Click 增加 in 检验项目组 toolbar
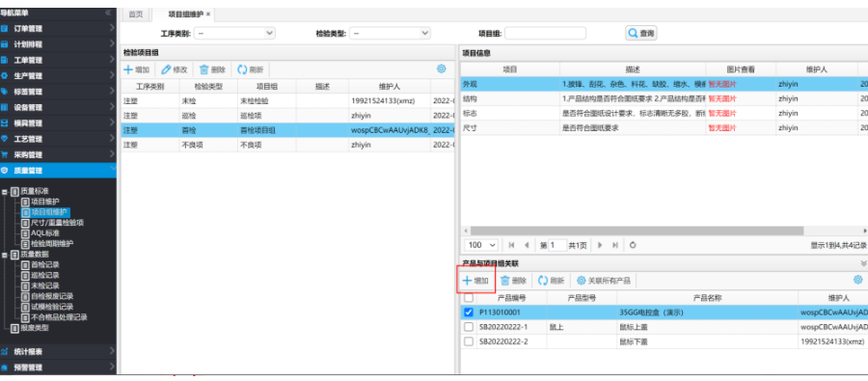 (136, 69)
